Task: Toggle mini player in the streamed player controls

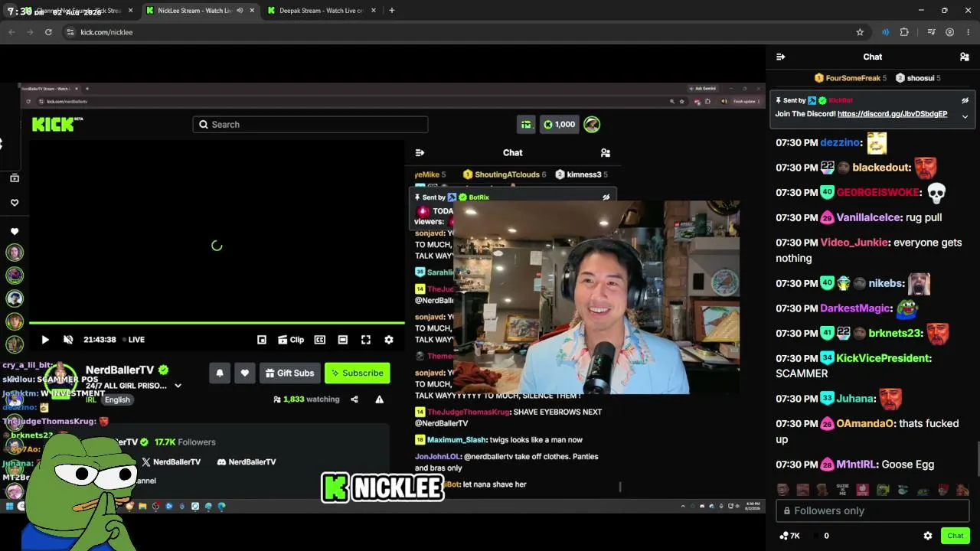Action: pyautogui.click(x=262, y=340)
